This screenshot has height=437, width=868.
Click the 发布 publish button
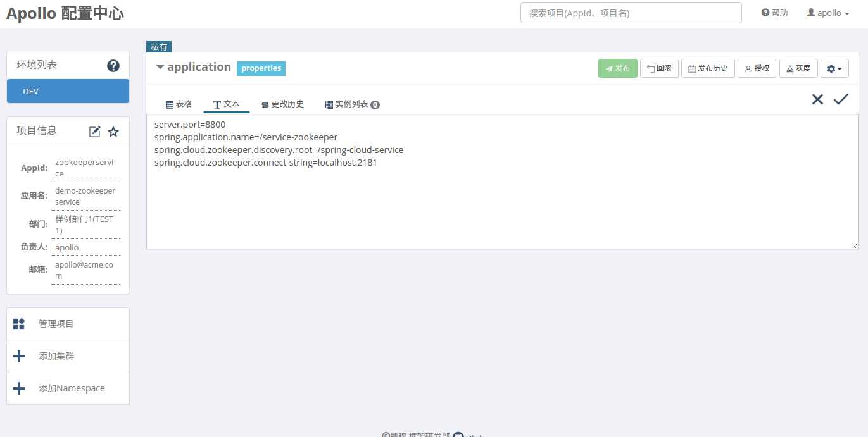pyautogui.click(x=617, y=68)
